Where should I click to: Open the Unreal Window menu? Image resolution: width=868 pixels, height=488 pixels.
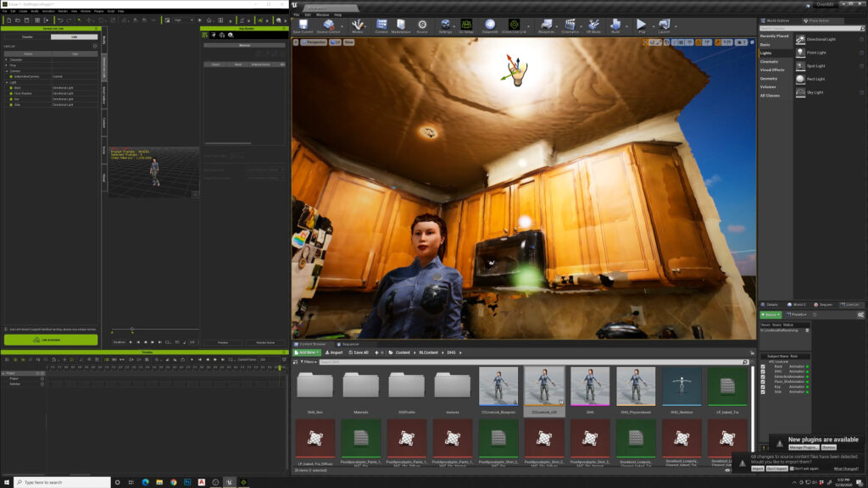(x=322, y=15)
